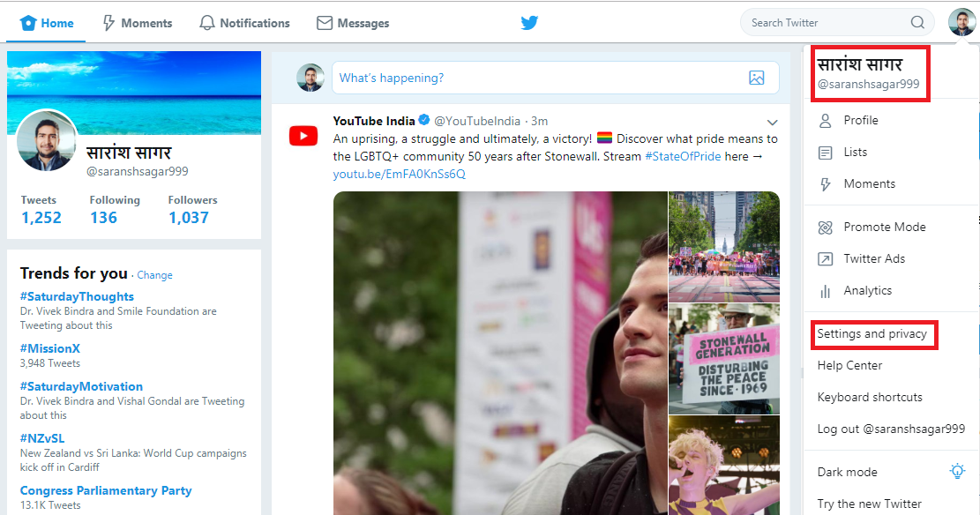Open the YouTube India tweet options chevron
This screenshot has width=980, height=515.
click(773, 123)
